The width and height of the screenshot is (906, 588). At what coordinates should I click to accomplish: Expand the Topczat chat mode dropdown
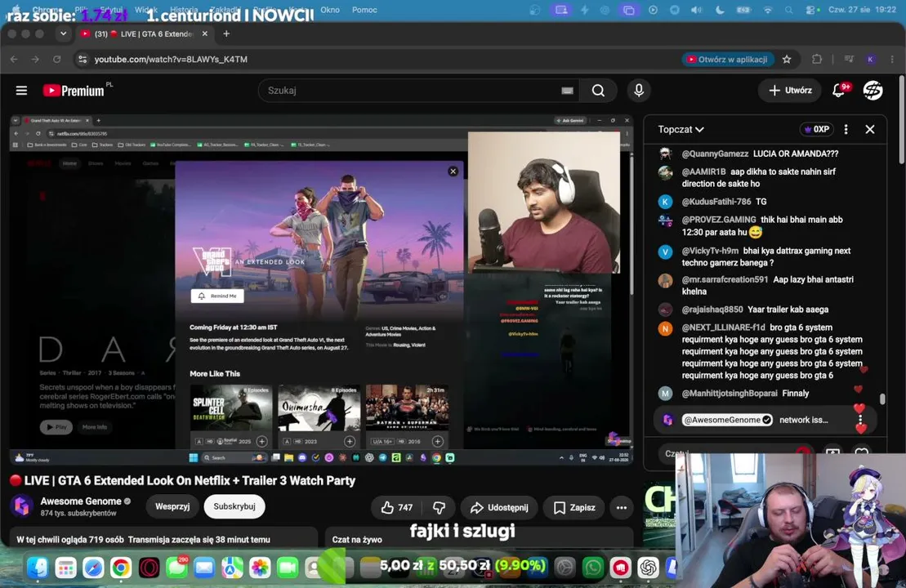click(681, 129)
